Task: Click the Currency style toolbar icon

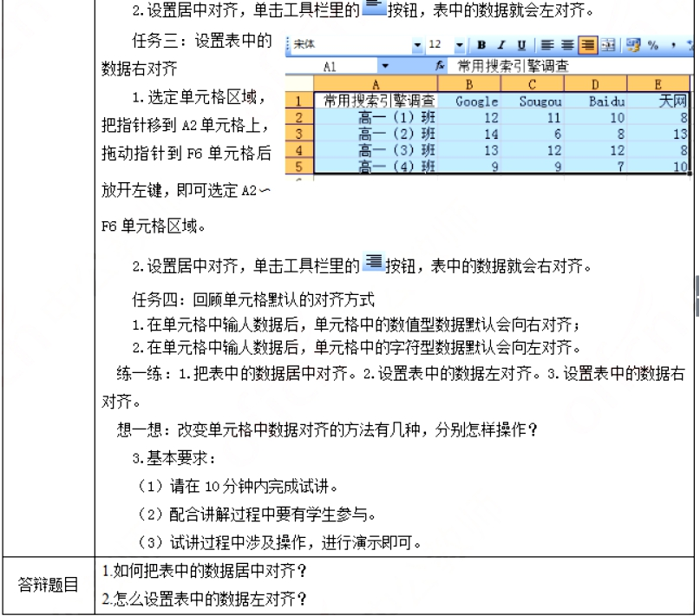Action: point(633,44)
